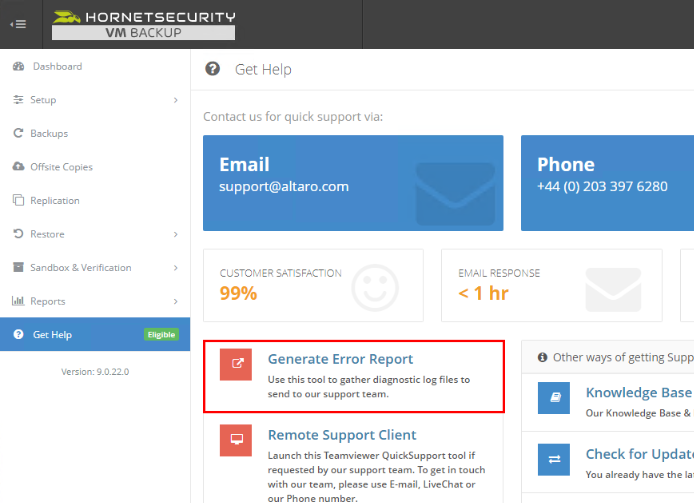
Task: Go to Offsite Copies
Action: (x=95, y=167)
